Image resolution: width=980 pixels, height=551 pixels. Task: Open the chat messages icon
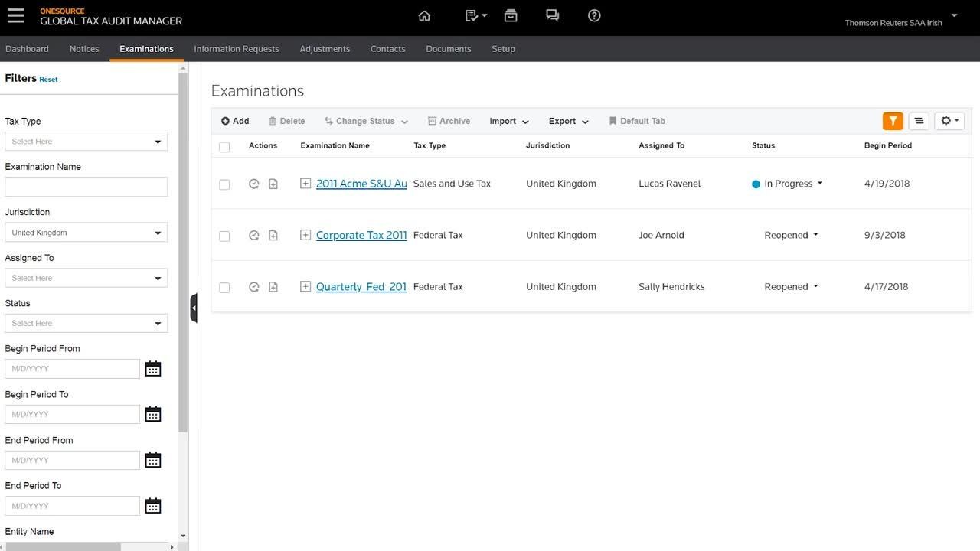pos(552,16)
